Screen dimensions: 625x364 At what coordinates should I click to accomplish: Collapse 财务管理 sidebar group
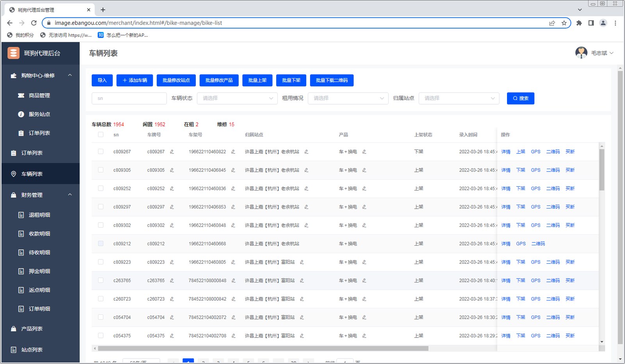tap(70, 195)
